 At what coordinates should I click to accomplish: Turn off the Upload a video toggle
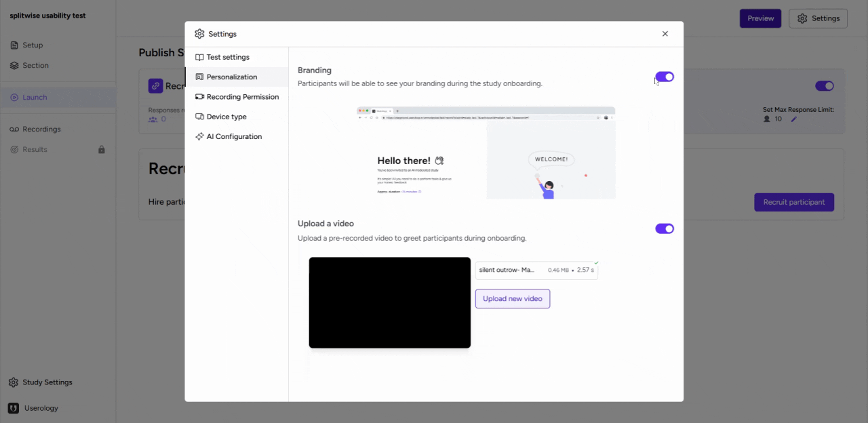point(665,228)
